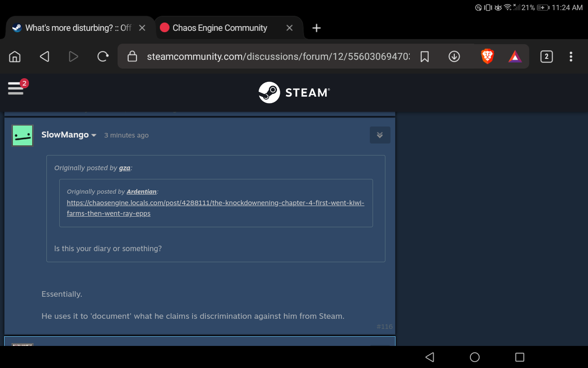588x368 pixels.
Task: Tap Android recent apps square button
Action: pyautogui.click(x=520, y=357)
